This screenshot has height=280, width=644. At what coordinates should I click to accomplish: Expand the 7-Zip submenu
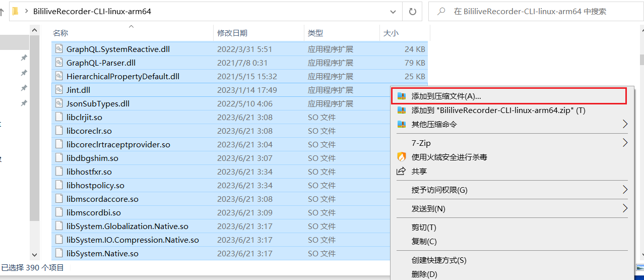(625, 143)
